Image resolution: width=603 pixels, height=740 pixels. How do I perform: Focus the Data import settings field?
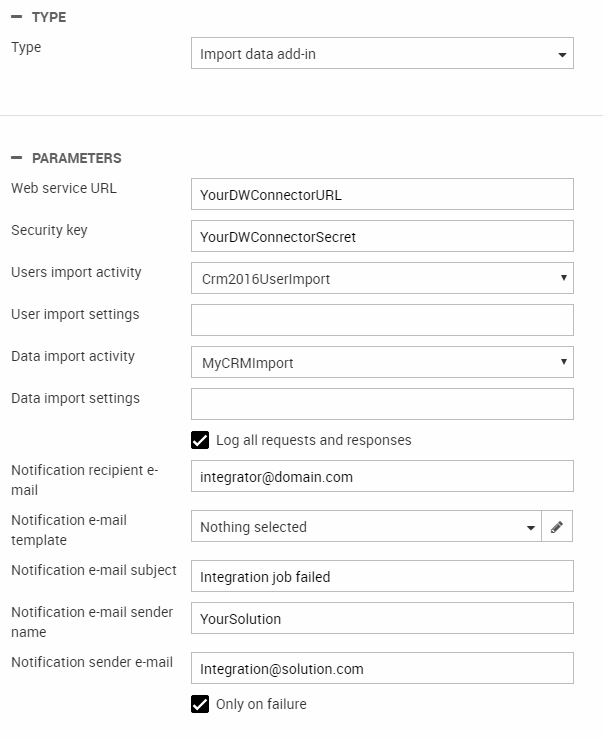(x=382, y=404)
